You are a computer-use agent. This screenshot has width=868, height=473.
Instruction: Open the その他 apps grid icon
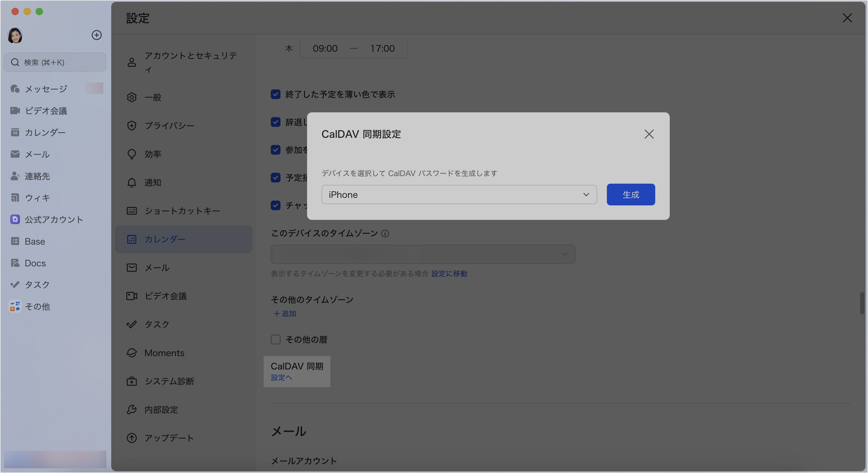coord(15,306)
